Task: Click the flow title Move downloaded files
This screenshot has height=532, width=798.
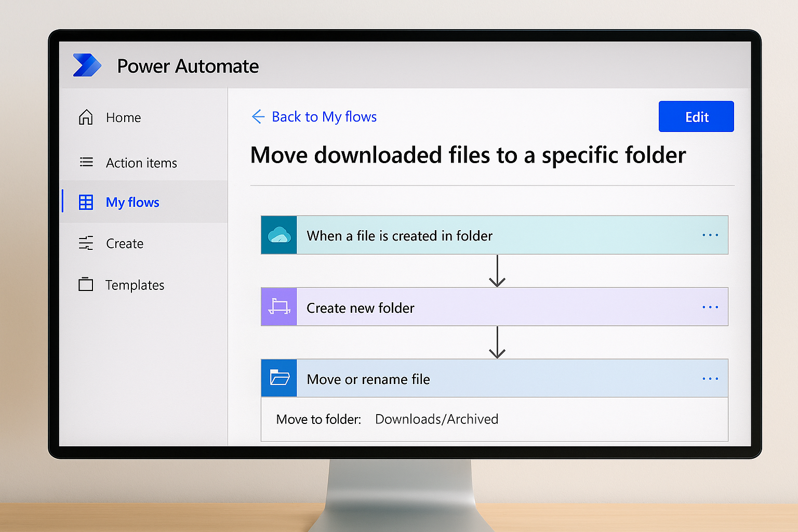Action: click(468, 155)
